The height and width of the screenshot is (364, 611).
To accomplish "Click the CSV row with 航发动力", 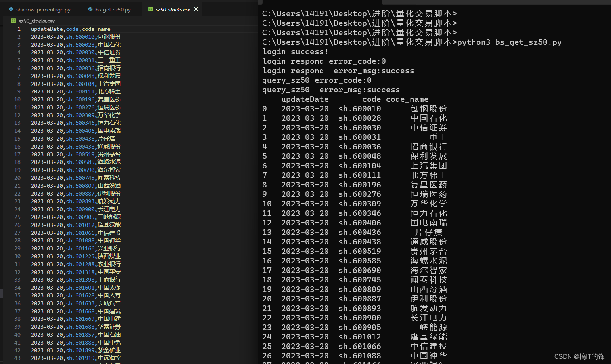I will 76,201.
